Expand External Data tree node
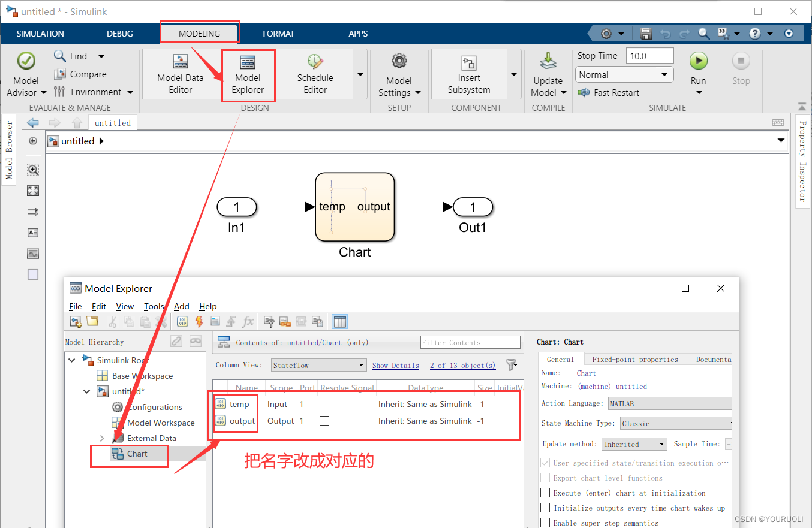The height and width of the screenshot is (528, 812). click(101, 438)
